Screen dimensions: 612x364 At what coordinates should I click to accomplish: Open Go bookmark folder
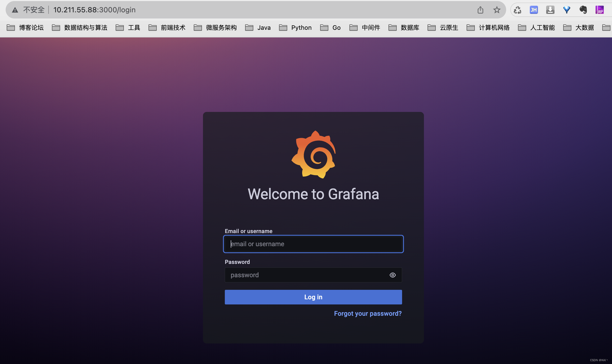point(330,27)
